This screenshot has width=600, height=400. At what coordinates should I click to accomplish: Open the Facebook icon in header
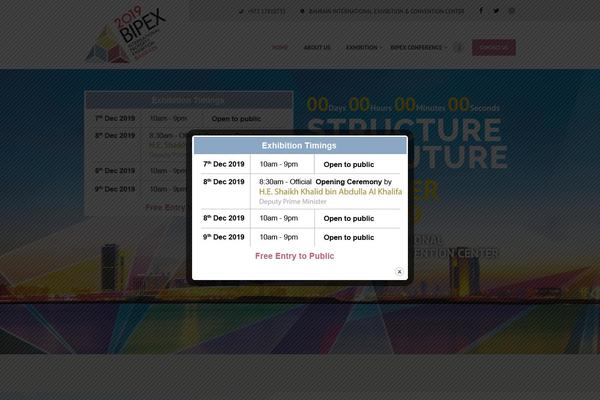481,11
